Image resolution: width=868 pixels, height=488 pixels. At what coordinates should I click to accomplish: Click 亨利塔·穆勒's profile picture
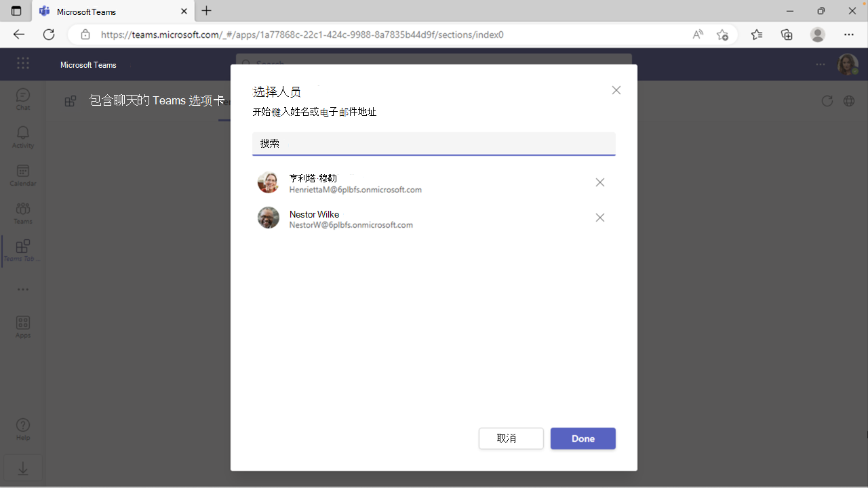point(269,182)
